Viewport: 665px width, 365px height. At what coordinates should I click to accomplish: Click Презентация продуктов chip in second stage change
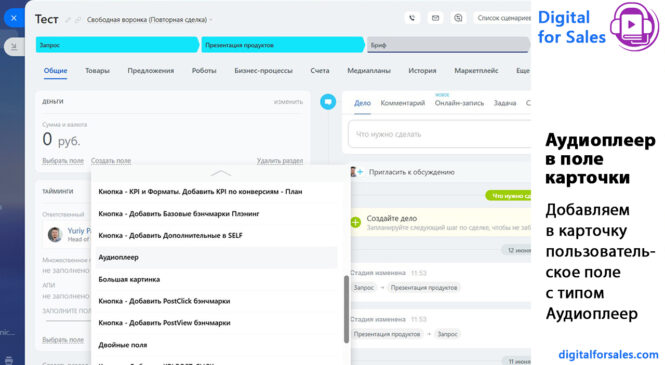click(387, 334)
